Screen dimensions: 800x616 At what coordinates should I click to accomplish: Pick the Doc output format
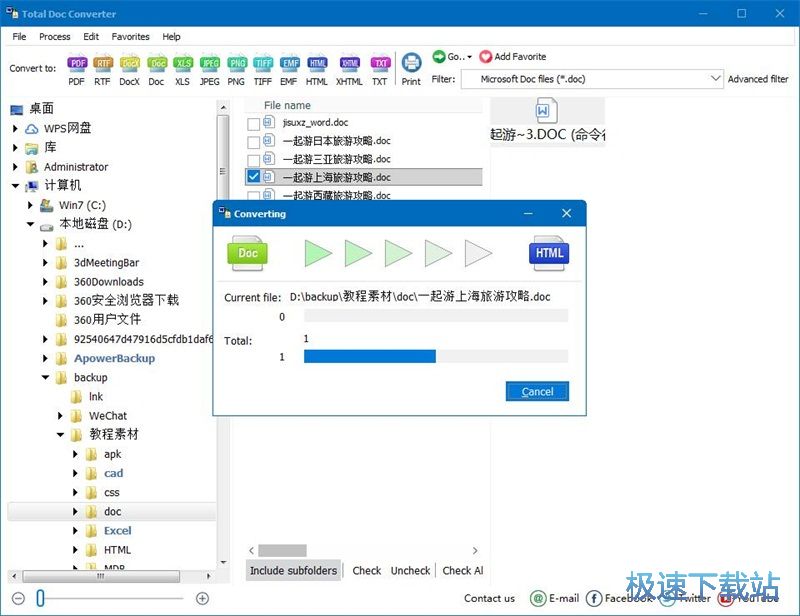(157, 69)
